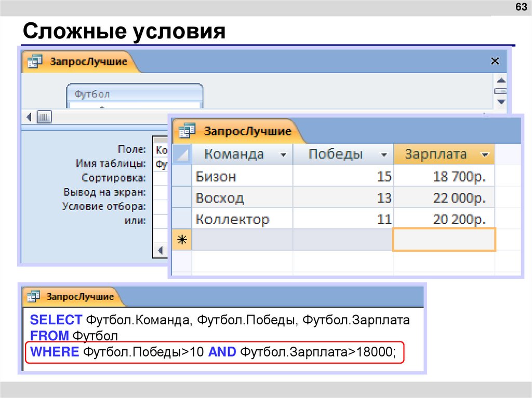Click the datasheet view icon near the scroll arrow

pyautogui.click(x=44, y=117)
